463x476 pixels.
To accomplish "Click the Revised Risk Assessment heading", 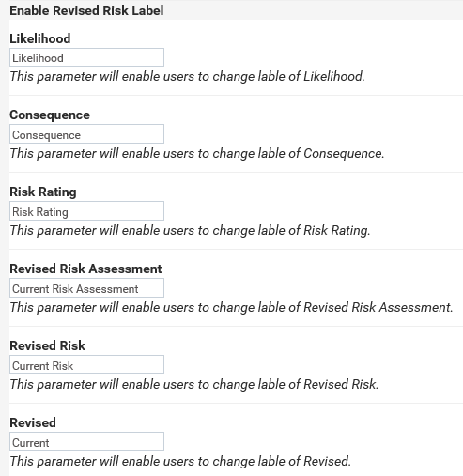I will tap(85, 269).
